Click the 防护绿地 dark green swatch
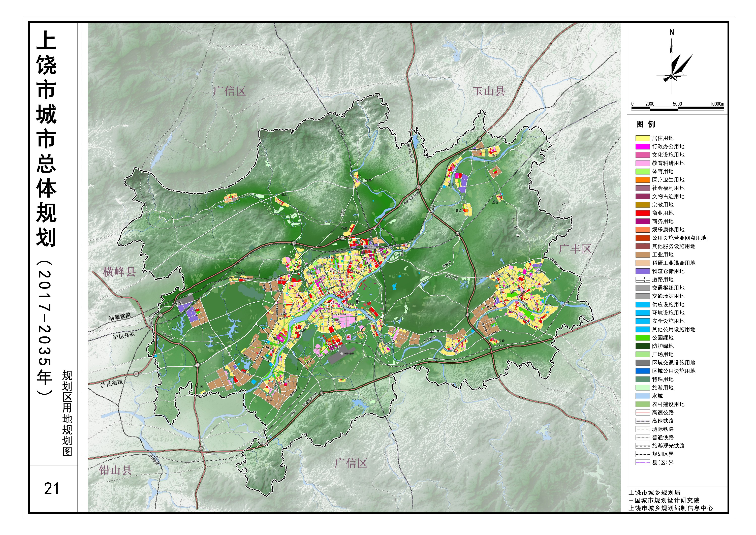Image resolution: width=756 pixels, height=535 pixels. click(642, 346)
